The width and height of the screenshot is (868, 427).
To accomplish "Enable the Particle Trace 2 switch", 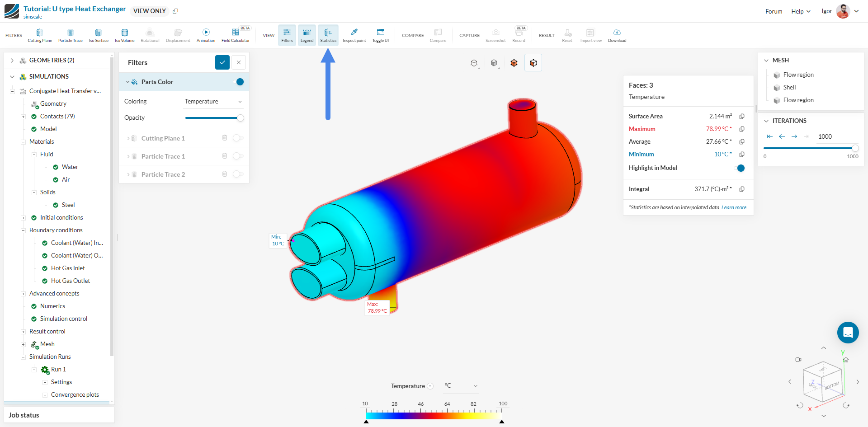I will click(x=238, y=174).
